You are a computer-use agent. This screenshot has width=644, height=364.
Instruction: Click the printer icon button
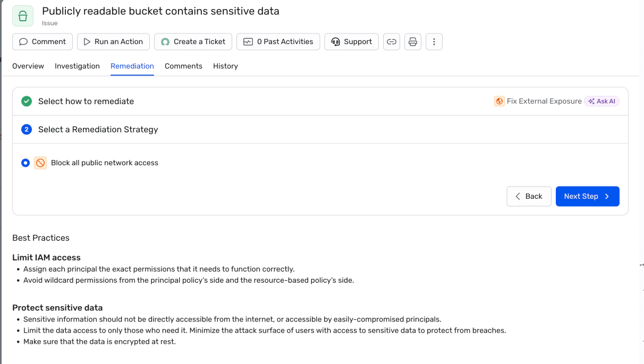413,41
